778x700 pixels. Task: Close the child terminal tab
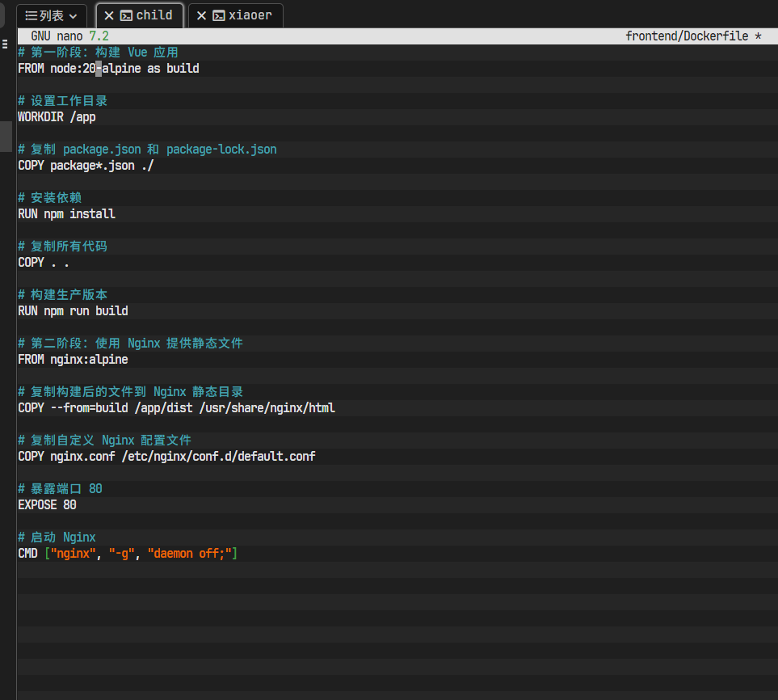click(x=109, y=16)
